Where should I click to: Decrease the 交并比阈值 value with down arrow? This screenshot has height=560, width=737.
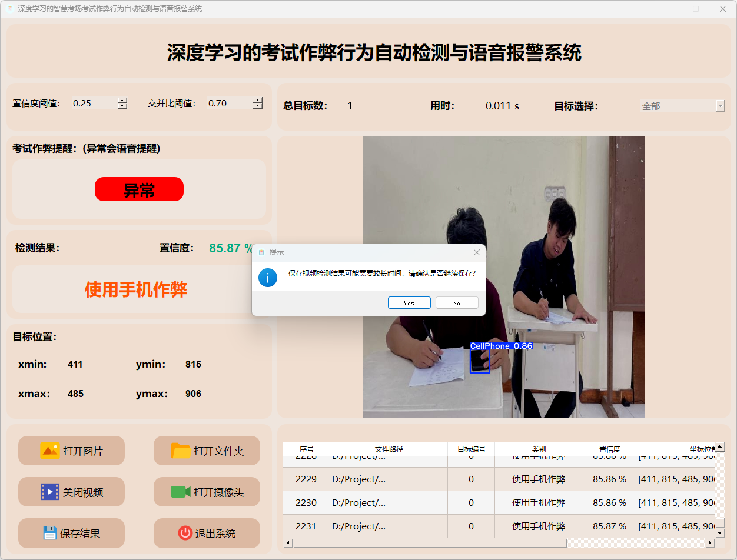click(258, 106)
